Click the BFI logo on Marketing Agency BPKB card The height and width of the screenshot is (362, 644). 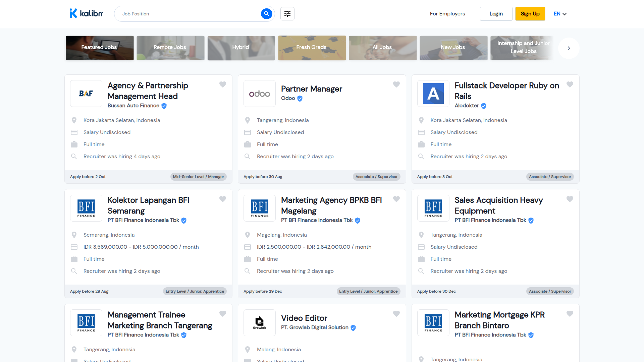tap(260, 208)
